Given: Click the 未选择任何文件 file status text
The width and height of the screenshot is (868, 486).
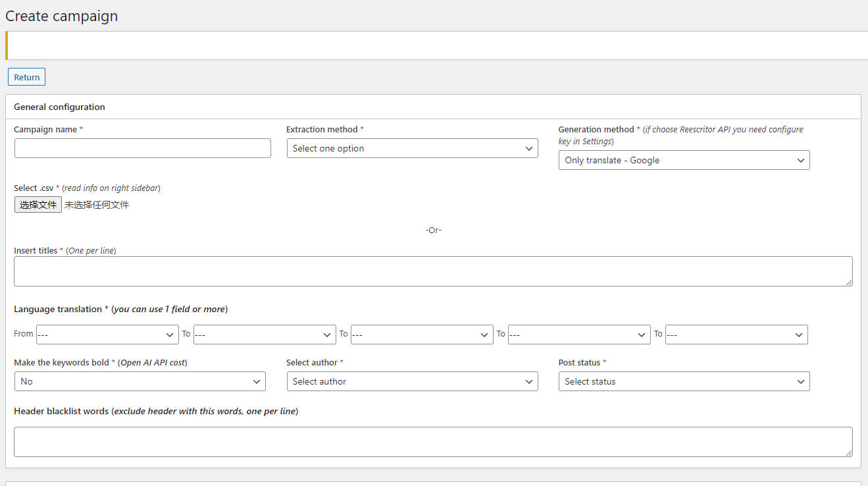Looking at the screenshot, I should coord(97,205).
